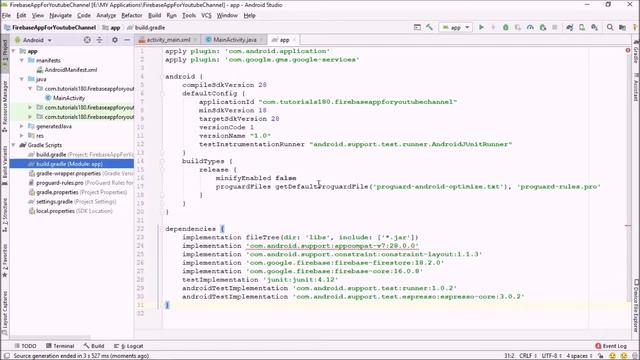Toggle Resource Manager side panel
The height and width of the screenshot is (360, 640).
(x=4, y=106)
